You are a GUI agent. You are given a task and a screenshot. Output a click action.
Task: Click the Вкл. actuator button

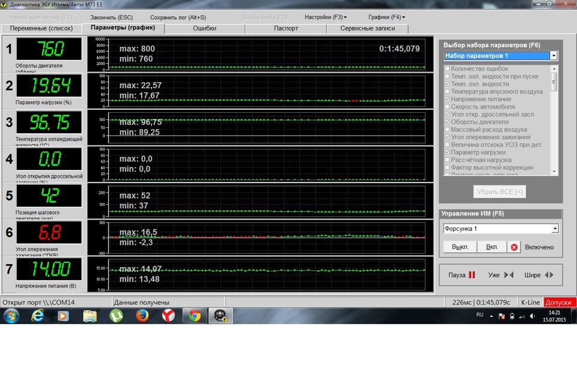492,247
